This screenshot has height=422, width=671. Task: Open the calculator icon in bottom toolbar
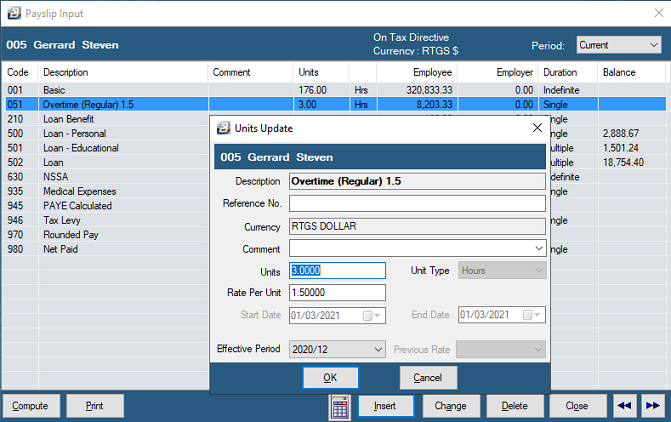coord(340,407)
